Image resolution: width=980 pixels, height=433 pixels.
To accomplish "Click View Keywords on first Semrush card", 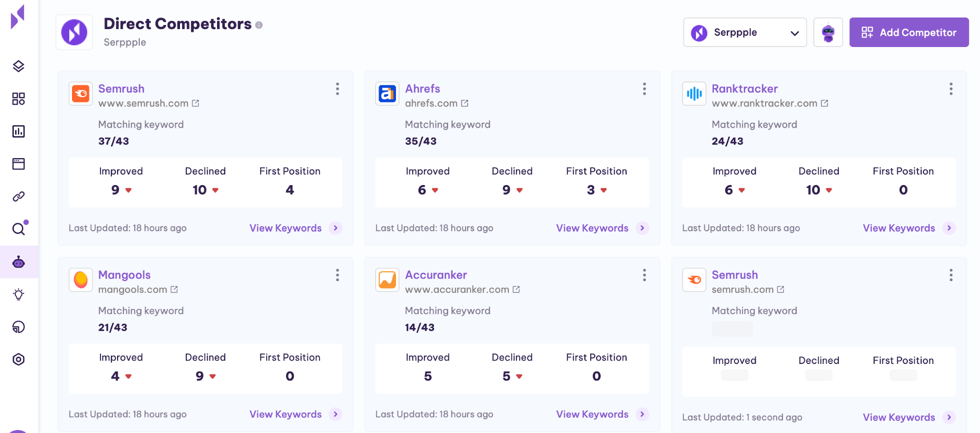I will pos(285,228).
